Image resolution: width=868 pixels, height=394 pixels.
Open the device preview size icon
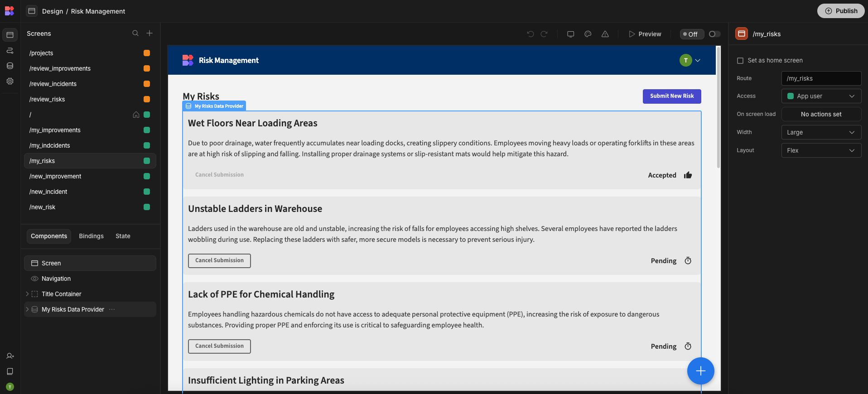(571, 34)
